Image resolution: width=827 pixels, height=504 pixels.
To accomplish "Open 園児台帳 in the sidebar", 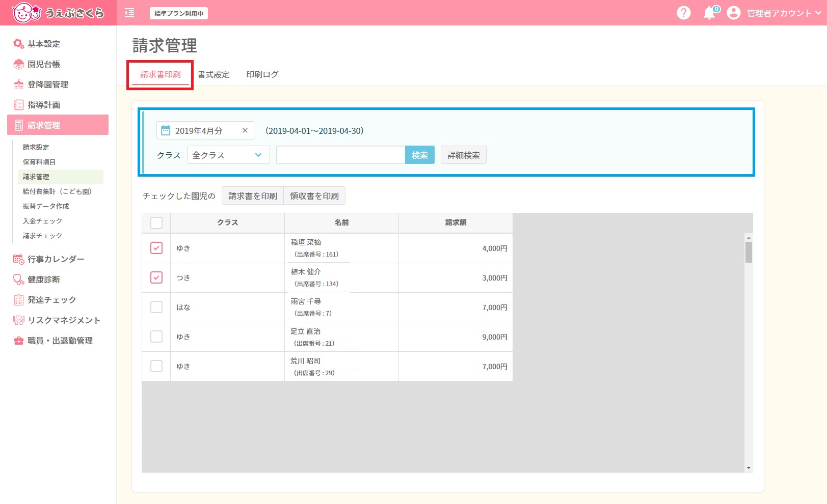I will pyautogui.click(x=44, y=64).
